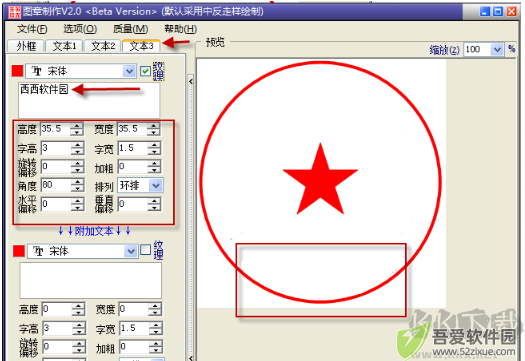Pick the lower red additional-text color swatch

[x=19, y=251]
